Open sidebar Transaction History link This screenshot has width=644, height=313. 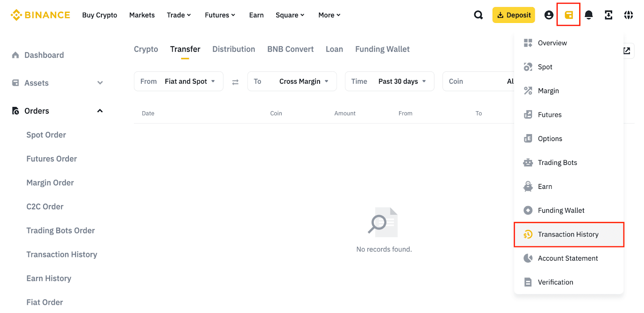[x=62, y=255]
